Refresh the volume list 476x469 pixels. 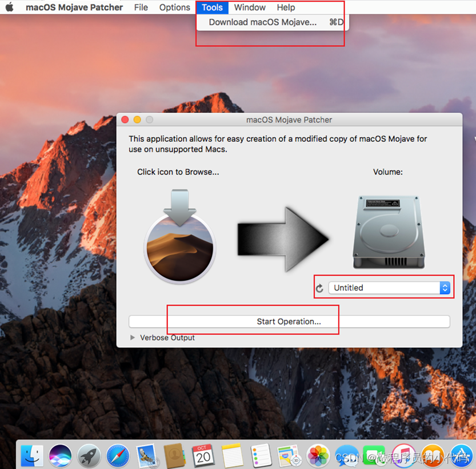319,288
